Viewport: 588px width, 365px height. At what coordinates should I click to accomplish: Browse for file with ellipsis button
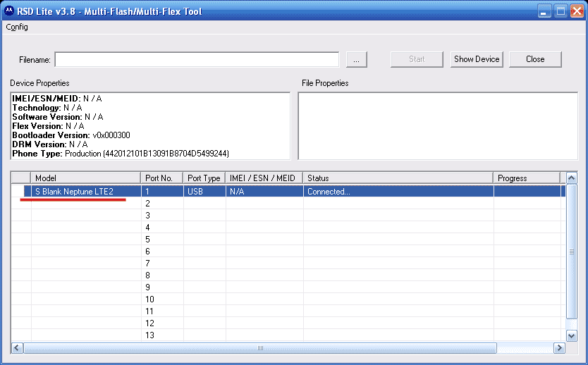tap(356, 60)
